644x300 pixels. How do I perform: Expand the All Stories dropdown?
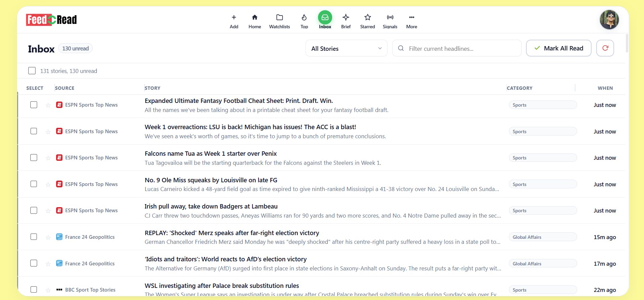click(x=346, y=48)
